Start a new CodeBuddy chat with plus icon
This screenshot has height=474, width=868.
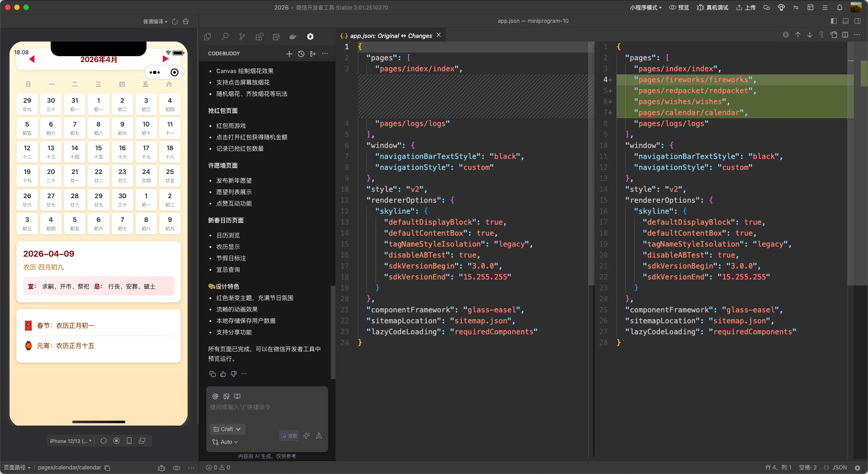point(289,54)
